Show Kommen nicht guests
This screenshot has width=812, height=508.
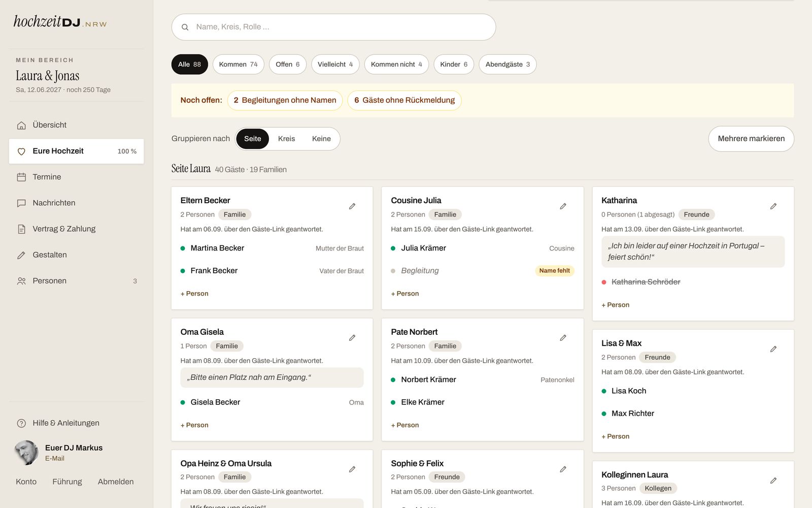click(396, 65)
